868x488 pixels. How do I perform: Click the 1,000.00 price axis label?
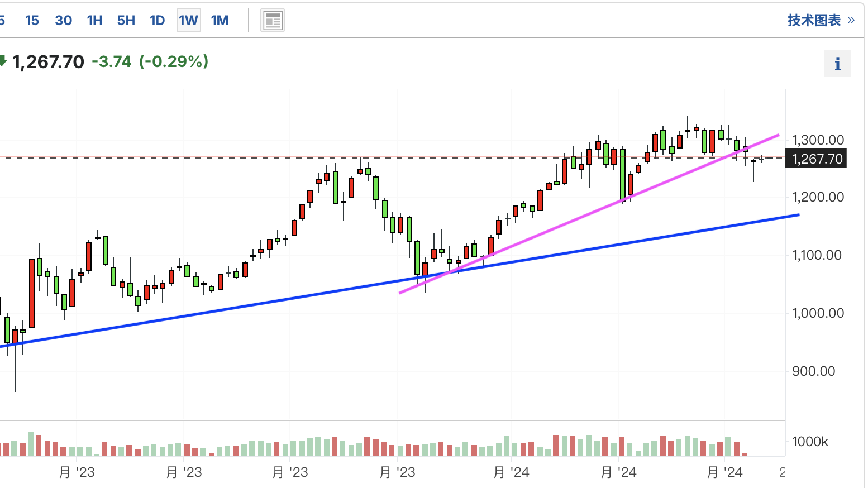[x=818, y=313]
